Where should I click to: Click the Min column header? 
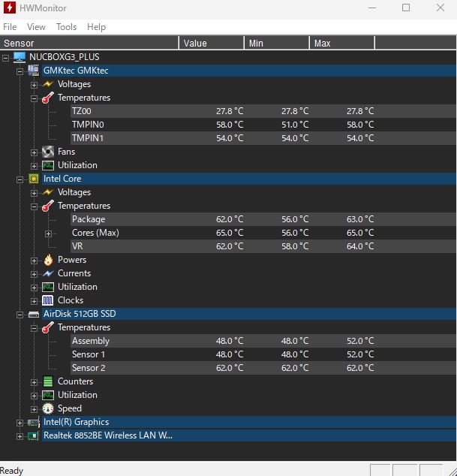click(x=277, y=43)
